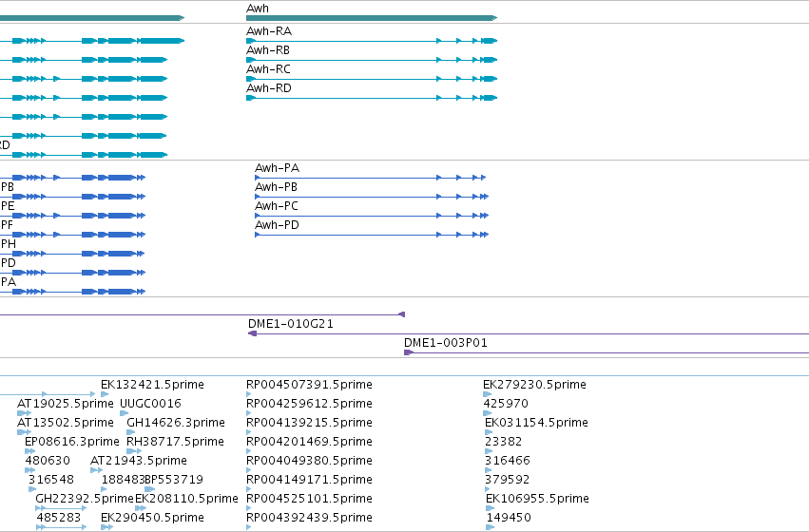
Task: Click the 485283 feature label
Action: [58, 518]
